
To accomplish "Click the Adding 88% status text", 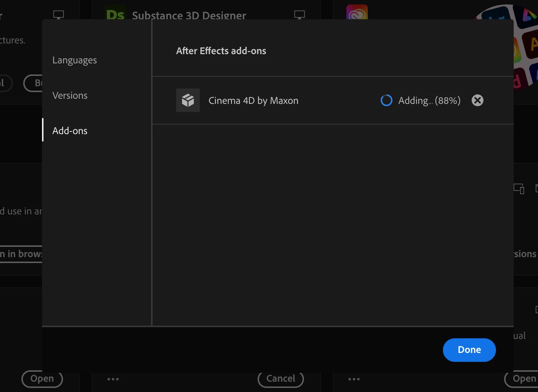I will pyautogui.click(x=429, y=101).
